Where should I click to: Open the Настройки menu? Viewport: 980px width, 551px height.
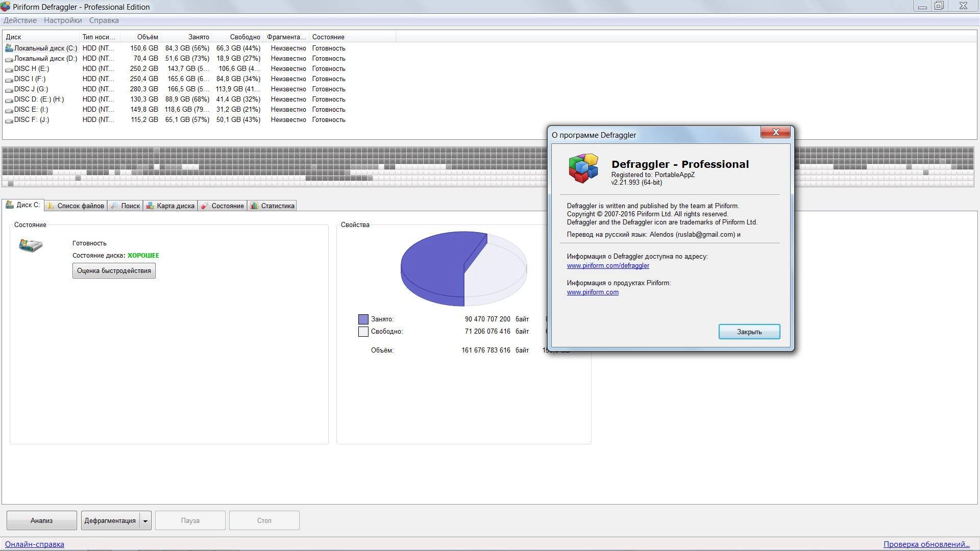63,20
